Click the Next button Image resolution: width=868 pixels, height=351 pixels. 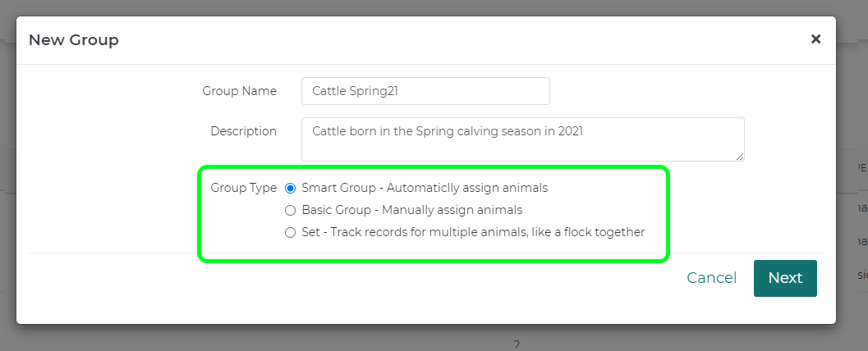coord(785,278)
